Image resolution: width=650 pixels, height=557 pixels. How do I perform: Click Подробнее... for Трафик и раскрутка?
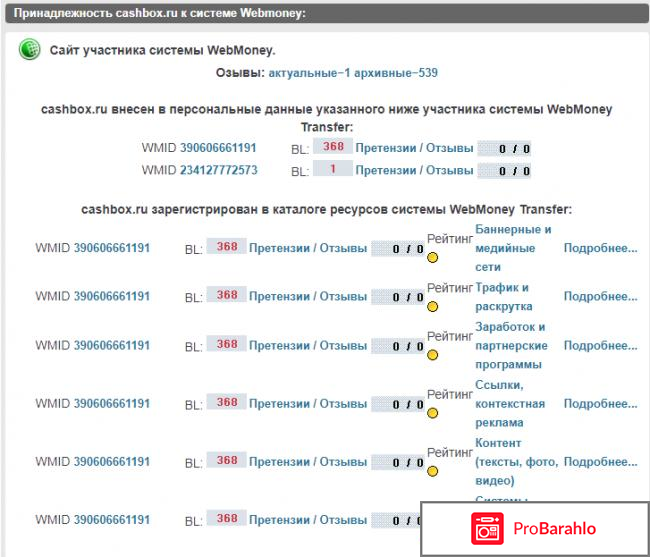point(601,296)
